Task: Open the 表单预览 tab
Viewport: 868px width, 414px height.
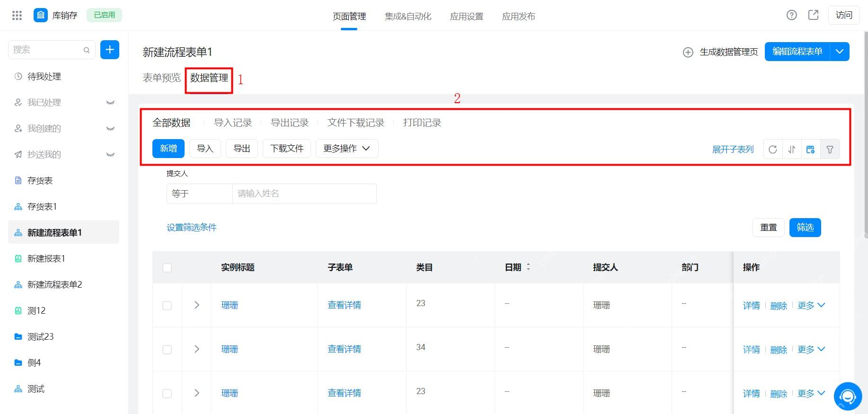Action: click(x=162, y=78)
